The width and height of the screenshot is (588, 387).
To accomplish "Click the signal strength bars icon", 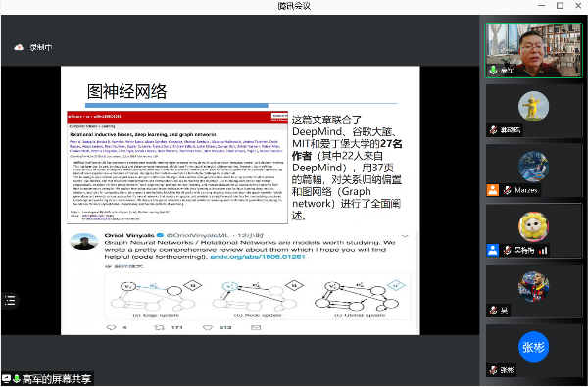I will [543, 251].
